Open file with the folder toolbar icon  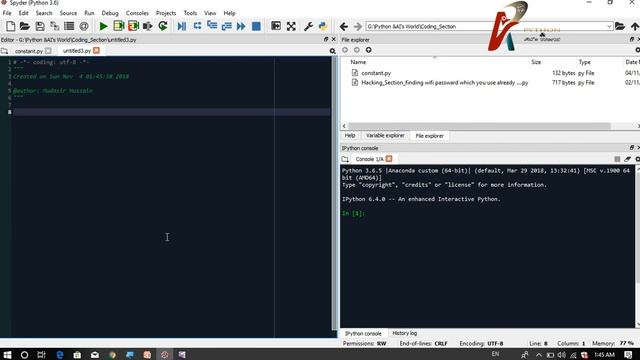click(25, 26)
